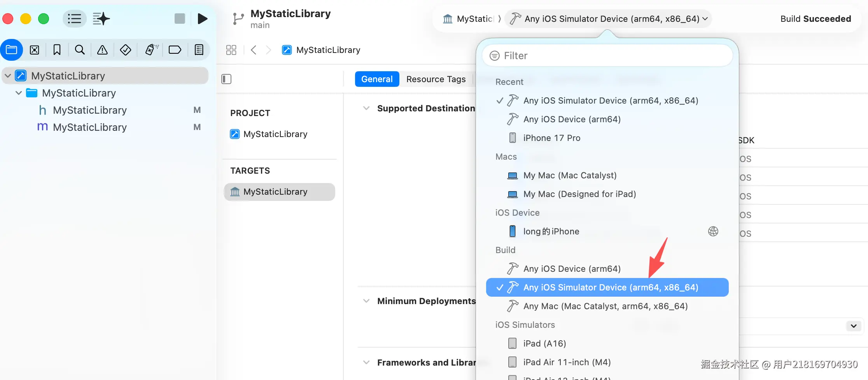Click the MyStaticLibrary jump bar breadcrumb
The height and width of the screenshot is (380, 868).
321,50
